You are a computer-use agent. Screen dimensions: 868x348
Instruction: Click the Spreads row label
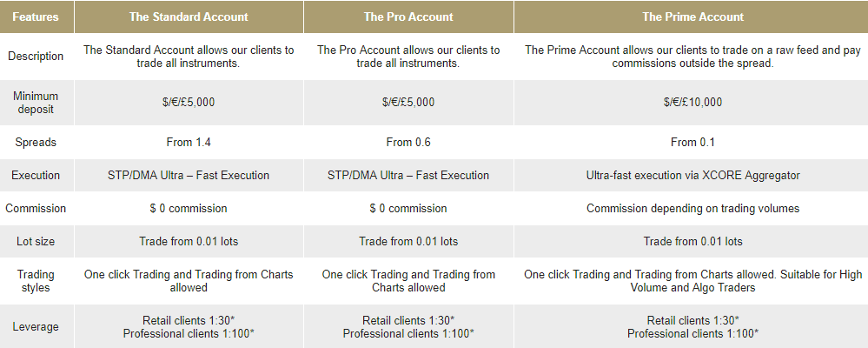pyautogui.click(x=36, y=143)
